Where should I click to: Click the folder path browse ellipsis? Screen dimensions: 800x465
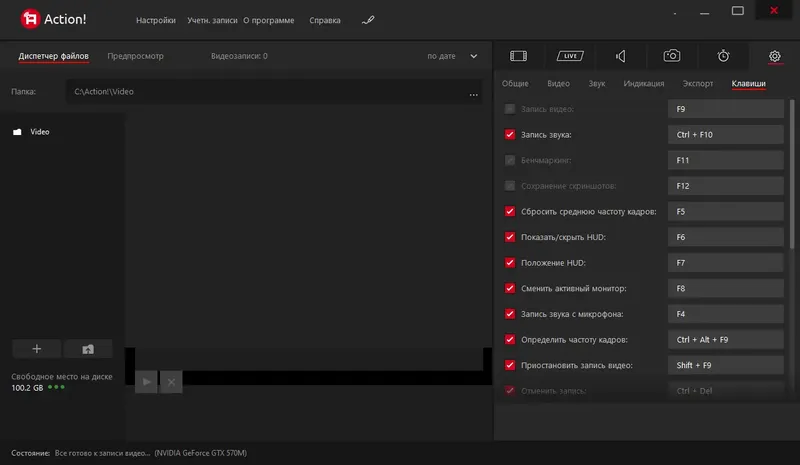coord(473,92)
